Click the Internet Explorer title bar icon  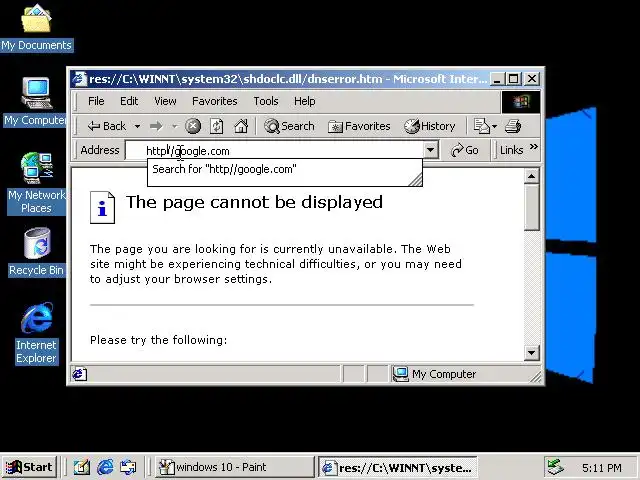point(80,79)
